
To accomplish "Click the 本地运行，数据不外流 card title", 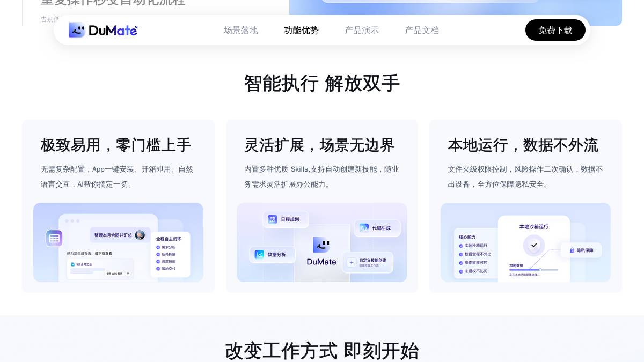I will [523, 145].
